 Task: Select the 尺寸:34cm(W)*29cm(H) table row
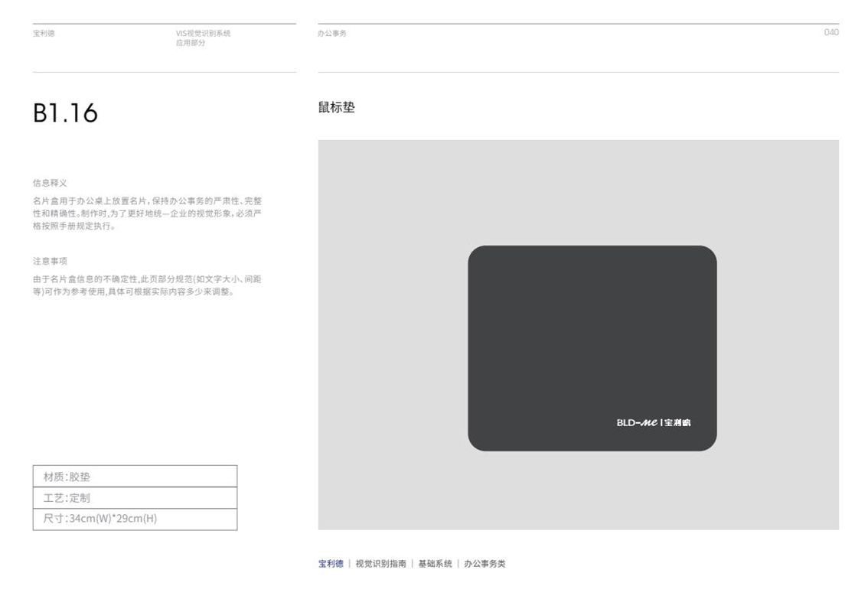pos(135,519)
